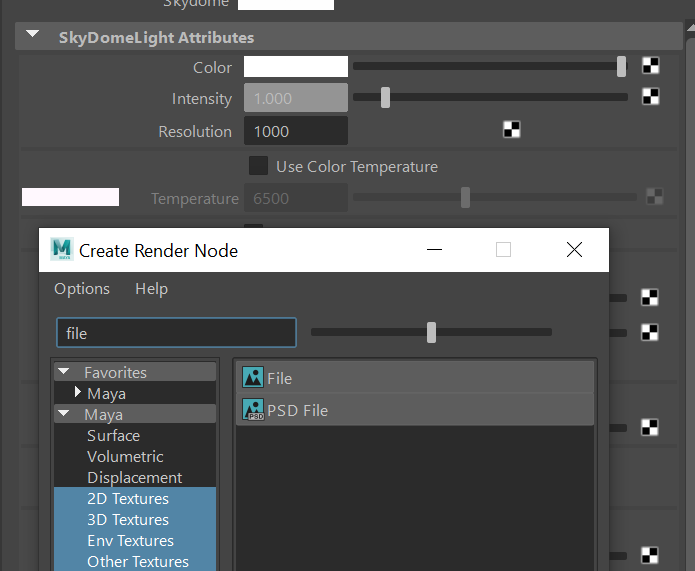The height and width of the screenshot is (571, 695).
Task: Select Displacement category
Action: coord(135,477)
